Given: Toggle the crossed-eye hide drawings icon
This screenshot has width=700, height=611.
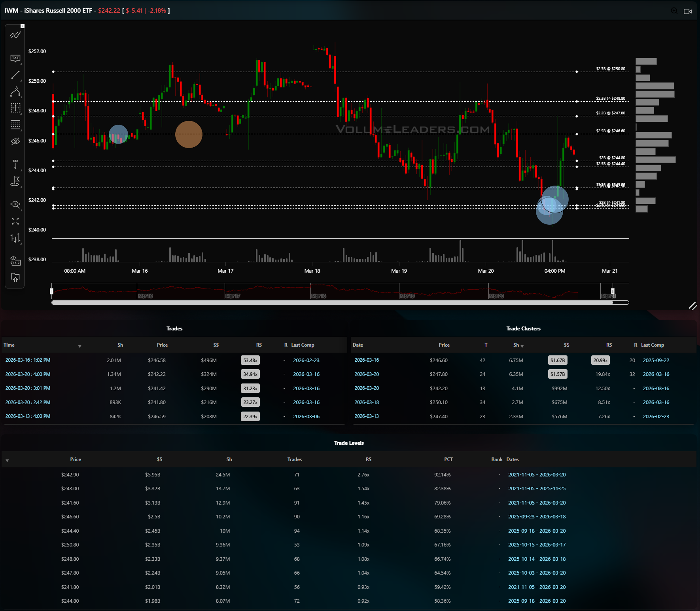Looking at the screenshot, I should (15, 141).
